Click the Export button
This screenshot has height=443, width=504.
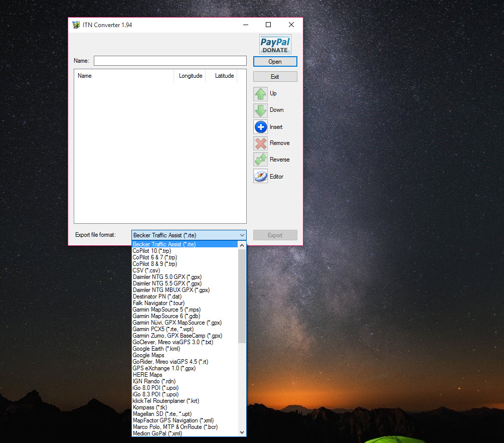[275, 235]
